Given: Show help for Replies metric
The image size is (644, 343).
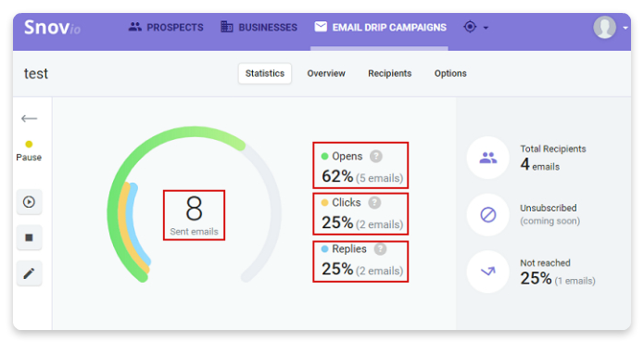Looking at the screenshot, I should pos(380,249).
